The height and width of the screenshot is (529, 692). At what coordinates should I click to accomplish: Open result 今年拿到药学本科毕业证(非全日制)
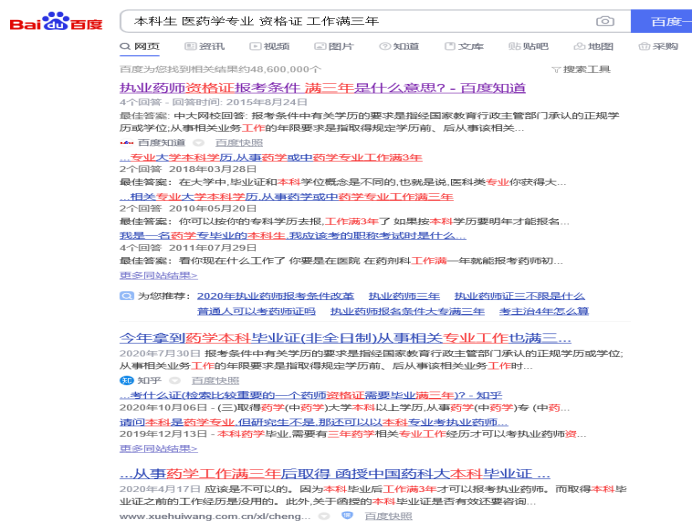(345, 338)
